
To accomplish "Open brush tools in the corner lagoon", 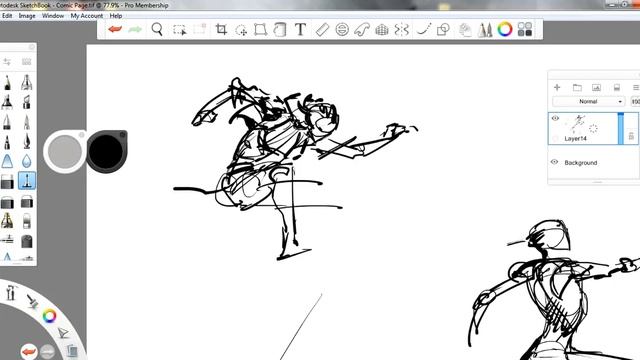I will [x=32, y=301].
